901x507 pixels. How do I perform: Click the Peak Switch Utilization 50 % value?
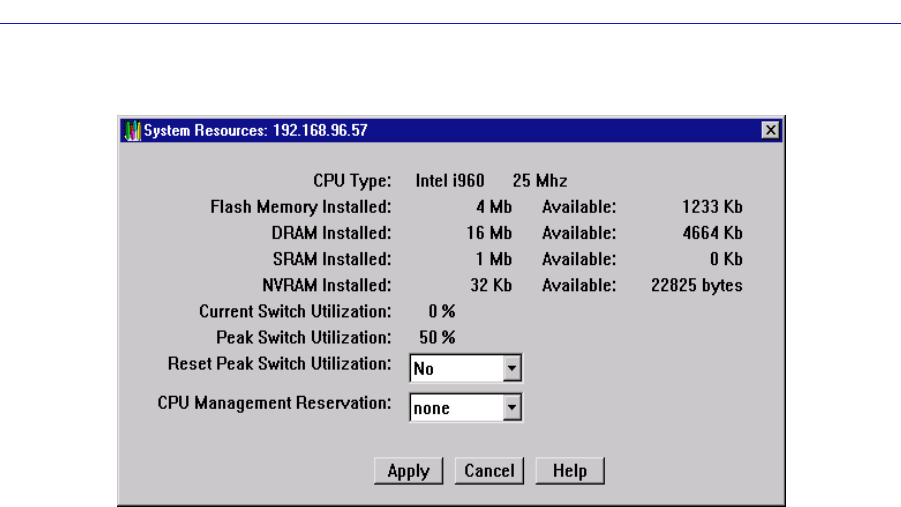pyautogui.click(x=437, y=337)
